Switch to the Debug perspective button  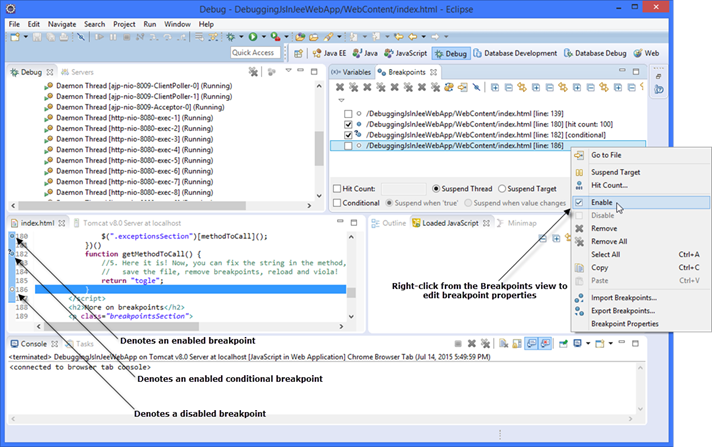tap(450, 53)
